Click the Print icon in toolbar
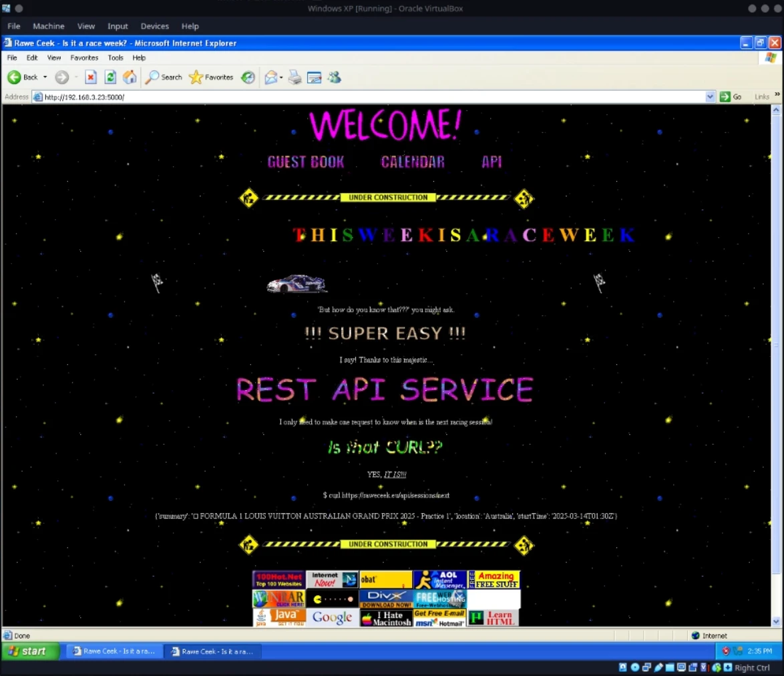Image resolution: width=784 pixels, height=676 pixels. click(x=295, y=77)
